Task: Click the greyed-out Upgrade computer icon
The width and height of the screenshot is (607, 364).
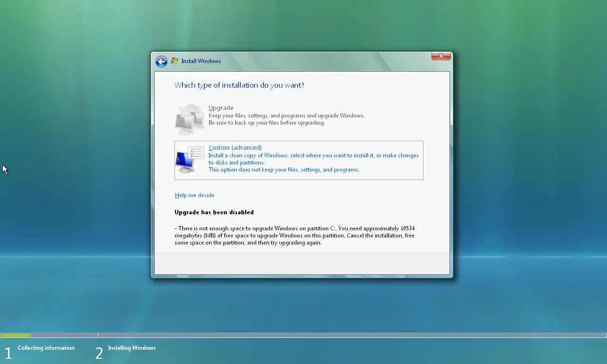Action: point(190,119)
